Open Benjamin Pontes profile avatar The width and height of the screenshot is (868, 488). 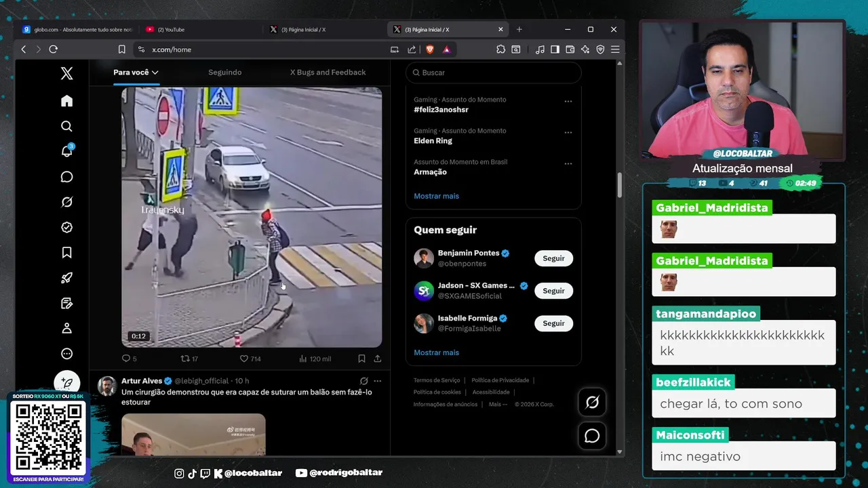tap(424, 258)
